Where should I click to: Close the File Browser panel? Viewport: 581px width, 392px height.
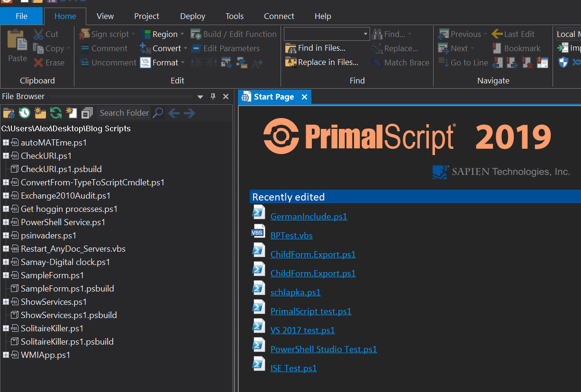coord(226,97)
